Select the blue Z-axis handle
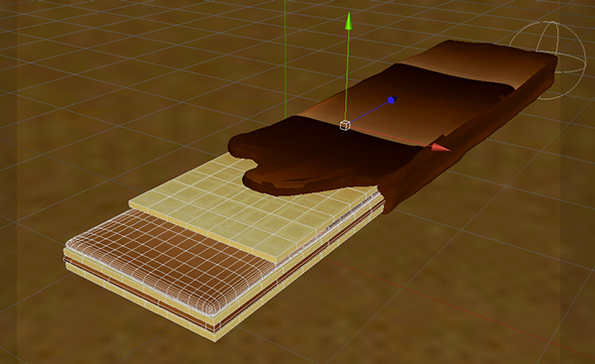Screen dimensions: 595x364 392,100
